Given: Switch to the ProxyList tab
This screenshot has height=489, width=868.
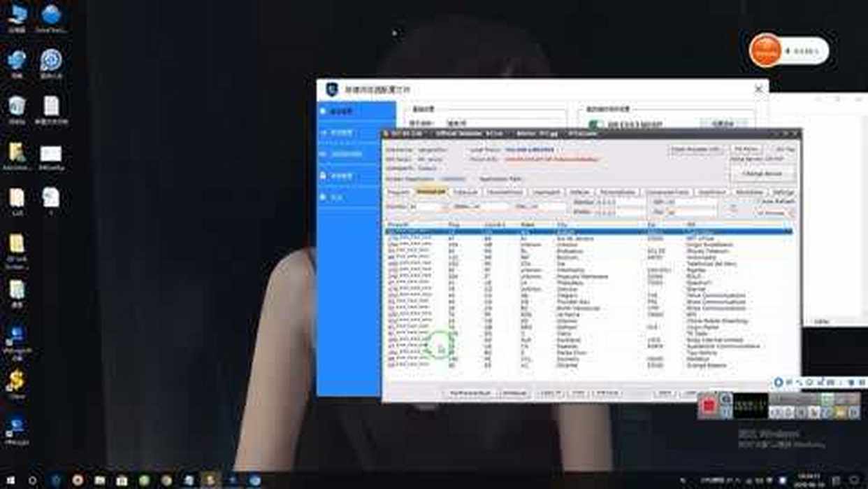Looking at the screenshot, I should 431,192.
